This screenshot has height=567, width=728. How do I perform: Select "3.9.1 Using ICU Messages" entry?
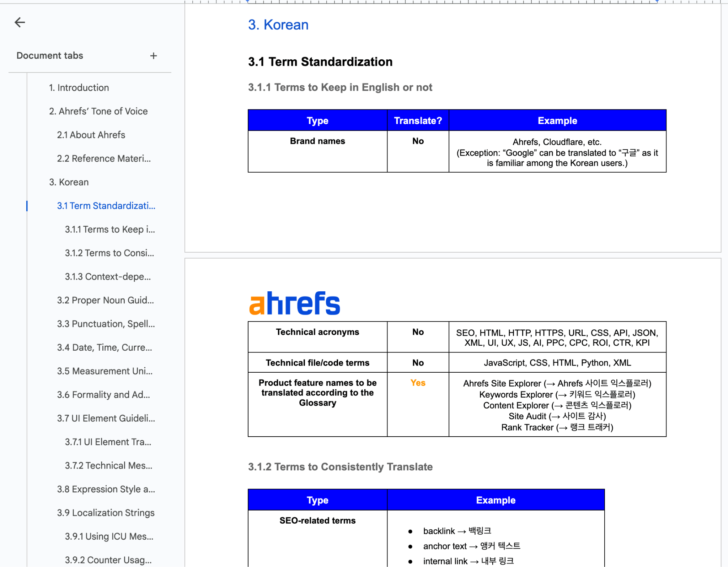[109, 536]
